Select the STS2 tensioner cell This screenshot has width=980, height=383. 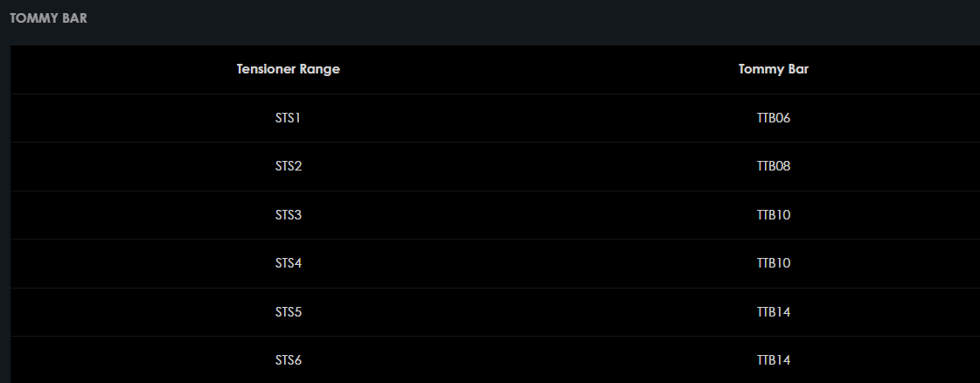288,166
